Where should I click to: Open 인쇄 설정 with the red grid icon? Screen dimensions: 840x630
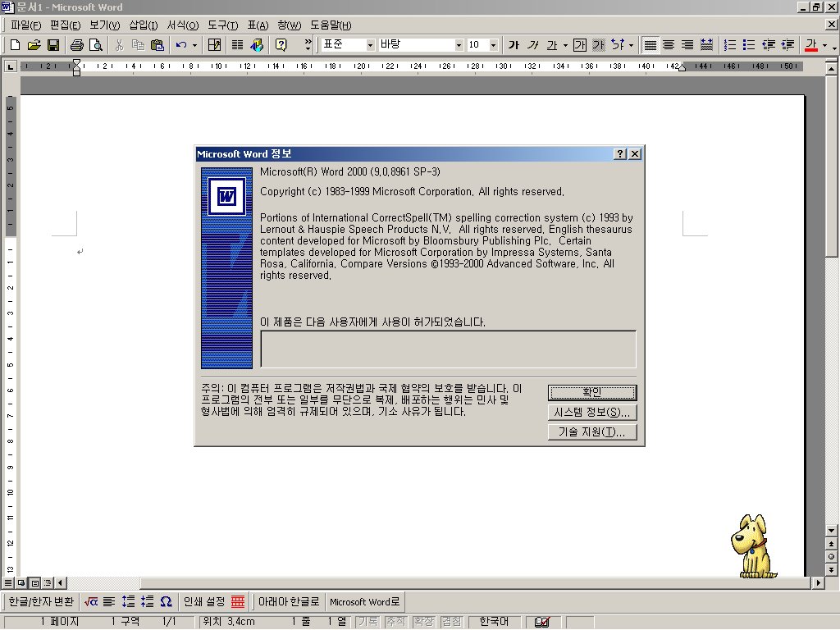237,601
